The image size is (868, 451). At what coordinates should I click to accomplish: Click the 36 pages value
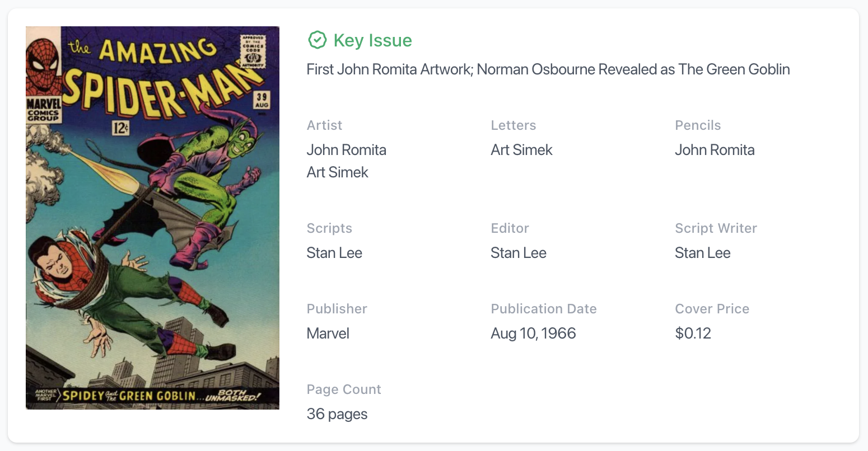tap(337, 414)
